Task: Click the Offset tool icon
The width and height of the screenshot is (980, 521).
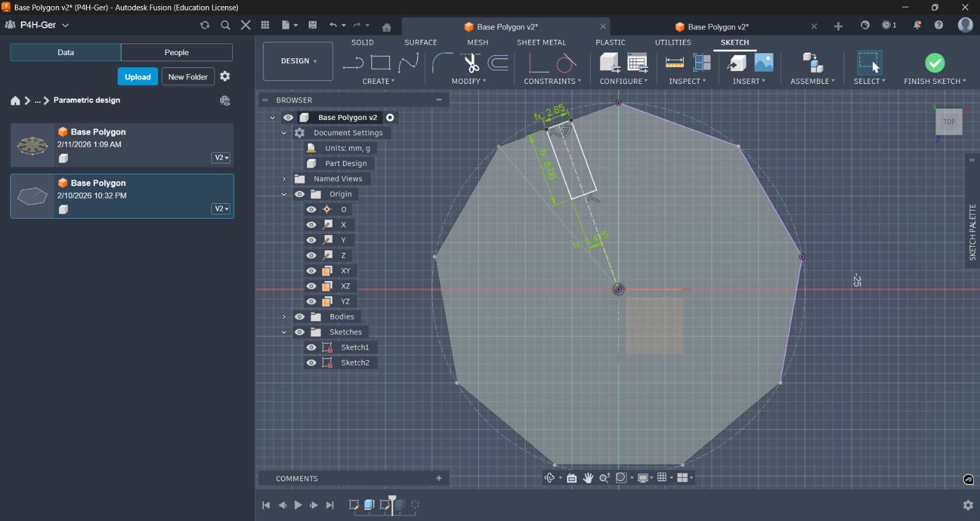Action: [499, 62]
